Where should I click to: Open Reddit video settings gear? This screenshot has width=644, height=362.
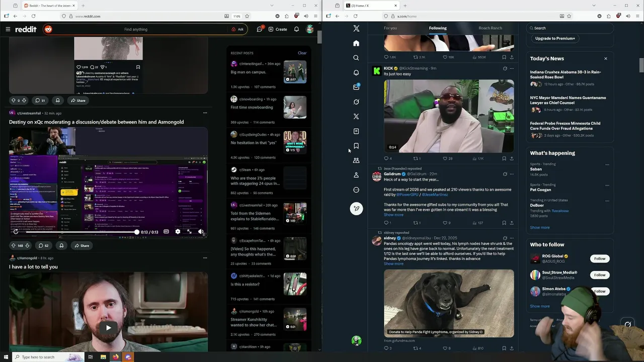[178, 232]
